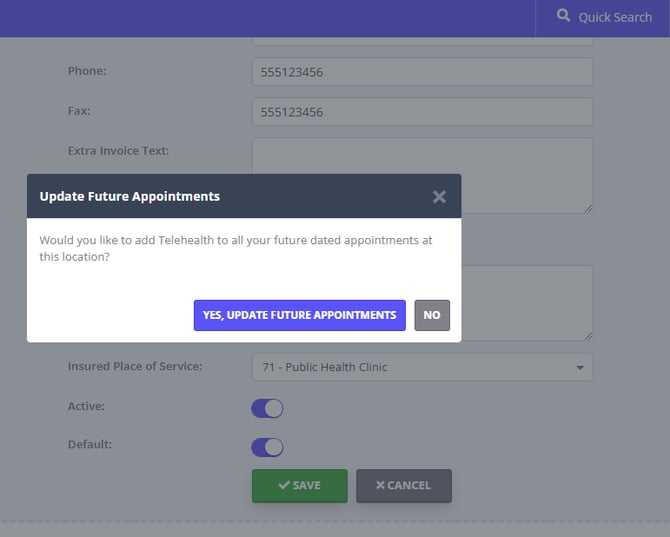
Task: Click the arrow beside 71 - Public Health Clinic
Action: pyautogui.click(x=580, y=368)
